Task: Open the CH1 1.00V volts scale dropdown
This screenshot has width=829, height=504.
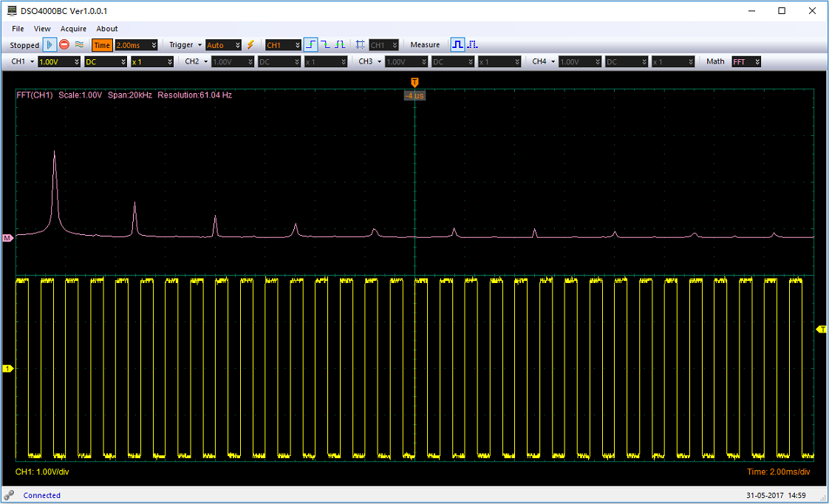Action: (59, 62)
